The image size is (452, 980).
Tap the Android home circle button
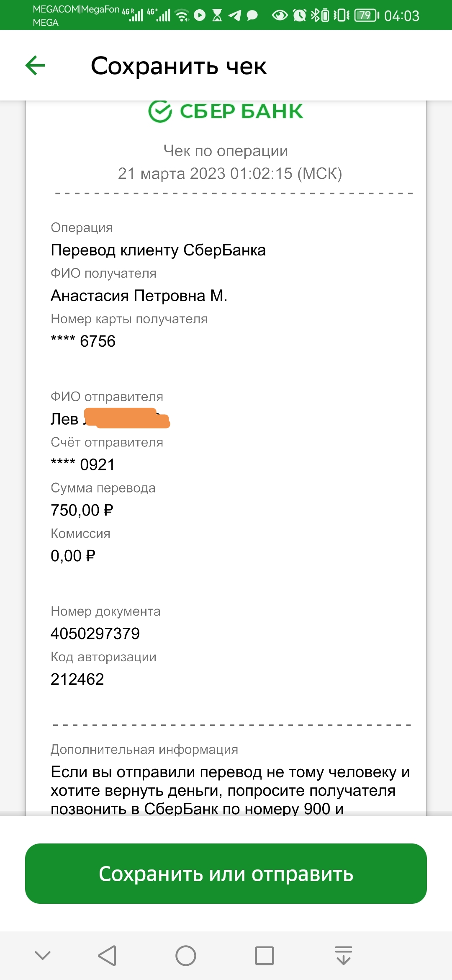coord(186,956)
